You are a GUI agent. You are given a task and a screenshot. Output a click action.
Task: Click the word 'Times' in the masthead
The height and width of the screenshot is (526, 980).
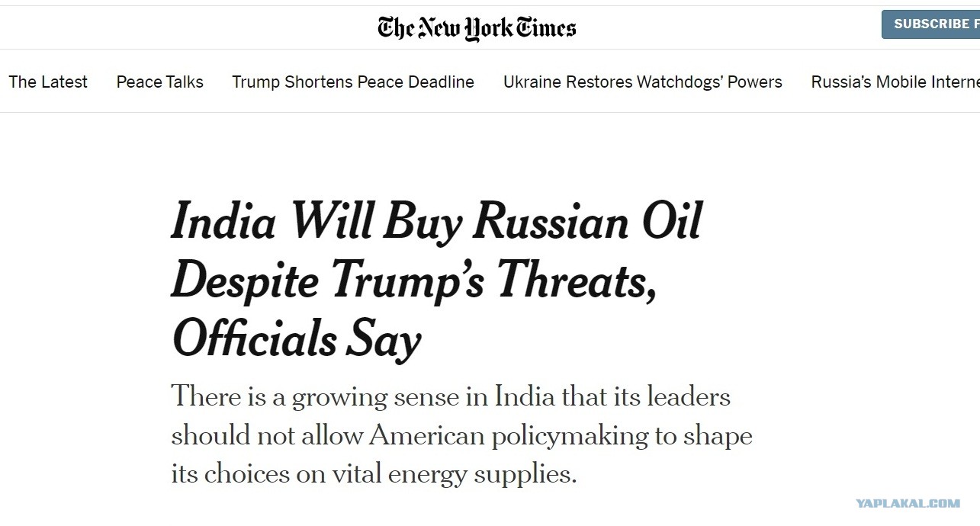tap(546, 28)
